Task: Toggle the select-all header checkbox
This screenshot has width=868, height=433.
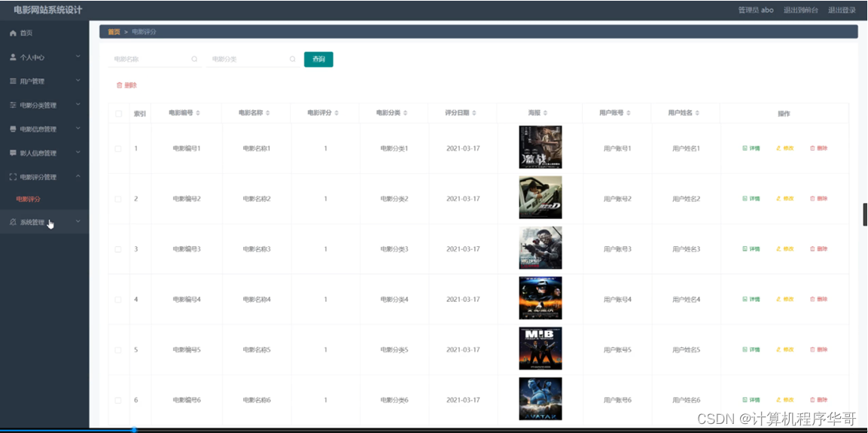Action: 118,114
